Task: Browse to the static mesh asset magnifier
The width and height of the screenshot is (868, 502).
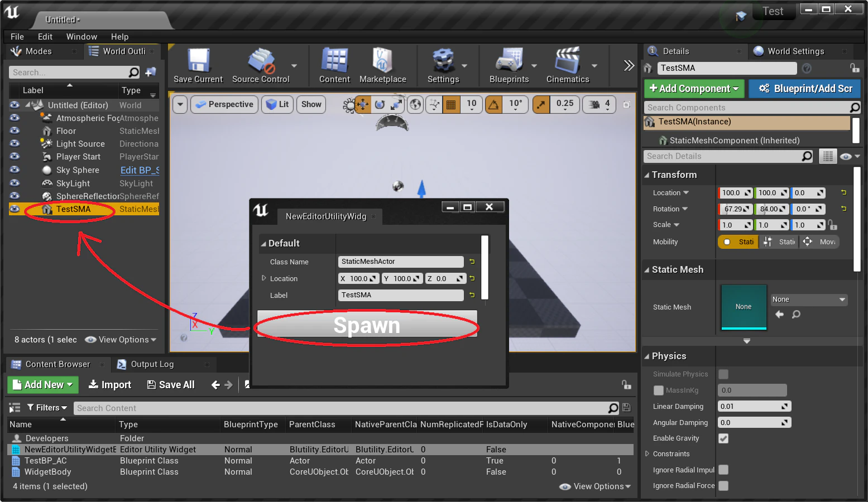Action: click(796, 315)
